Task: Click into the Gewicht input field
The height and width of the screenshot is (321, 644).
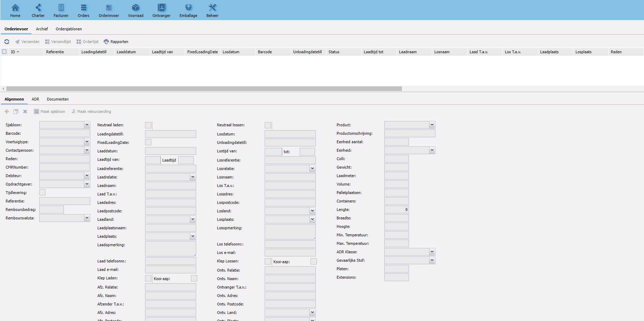Action: click(x=397, y=167)
